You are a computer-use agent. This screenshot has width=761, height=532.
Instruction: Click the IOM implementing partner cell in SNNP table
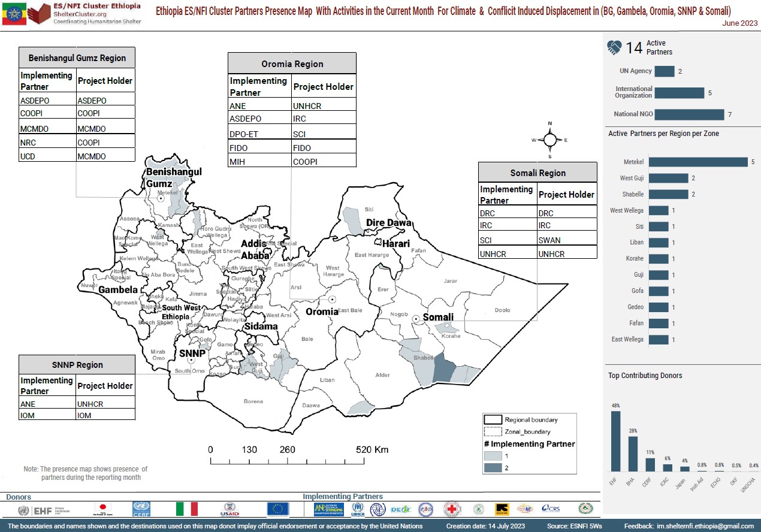(47, 415)
